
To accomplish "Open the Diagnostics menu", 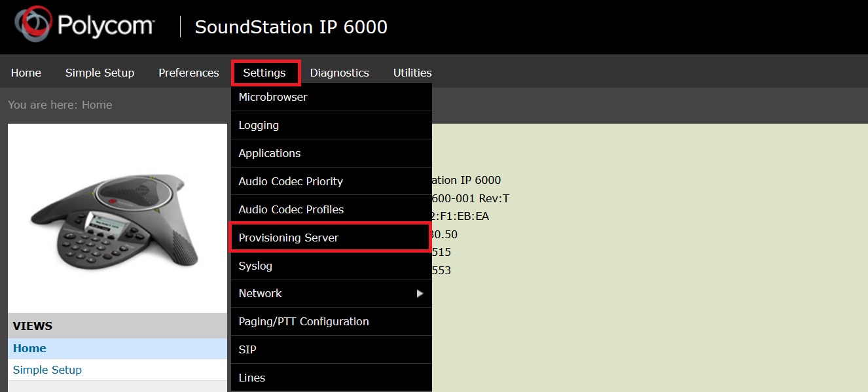I will click(x=340, y=73).
